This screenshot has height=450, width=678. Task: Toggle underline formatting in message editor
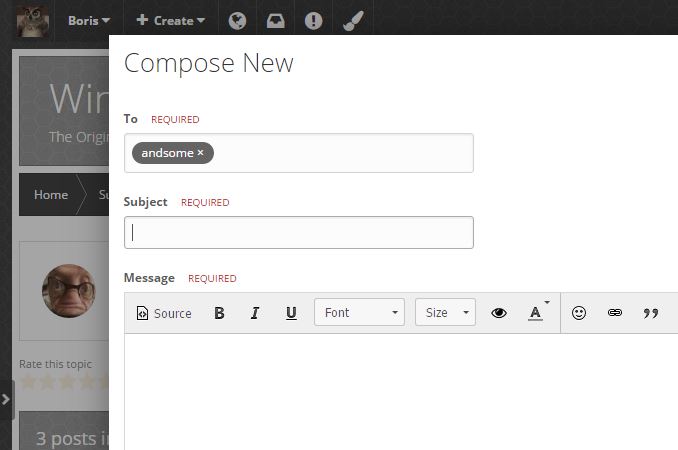pos(291,313)
